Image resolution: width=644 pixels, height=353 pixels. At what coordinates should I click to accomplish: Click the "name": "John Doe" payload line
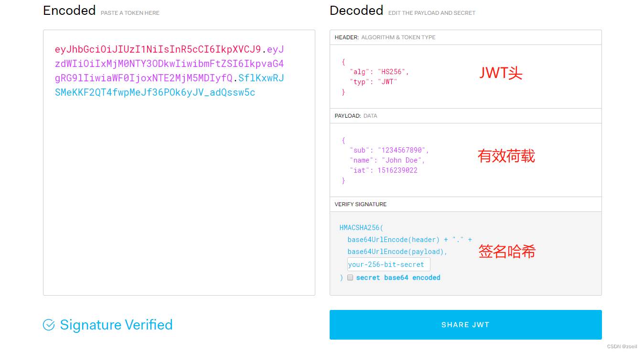(387, 160)
